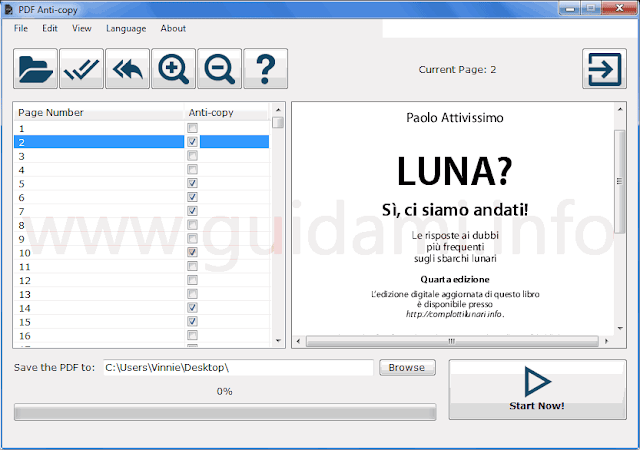Open the Edit menu
This screenshot has height=450, width=640.
[50, 28]
